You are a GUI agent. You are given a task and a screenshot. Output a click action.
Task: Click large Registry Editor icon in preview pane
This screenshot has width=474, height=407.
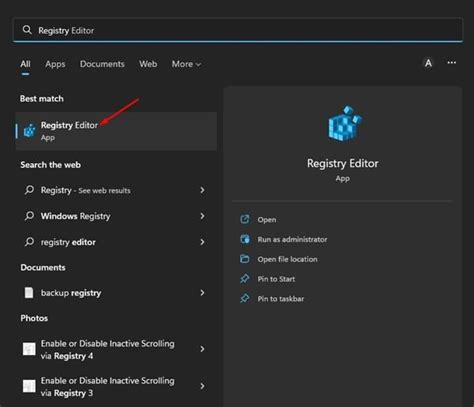[x=344, y=123]
